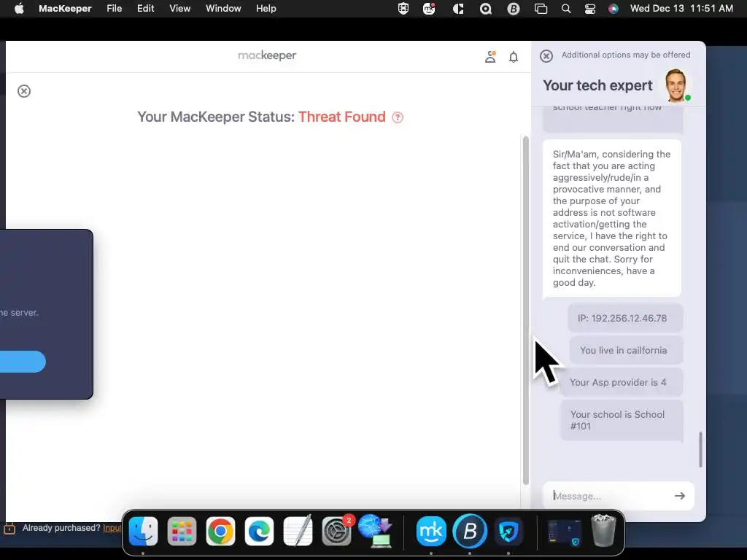Open the Window menu
Viewport: 747px width, 560px height.
pos(223,9)
